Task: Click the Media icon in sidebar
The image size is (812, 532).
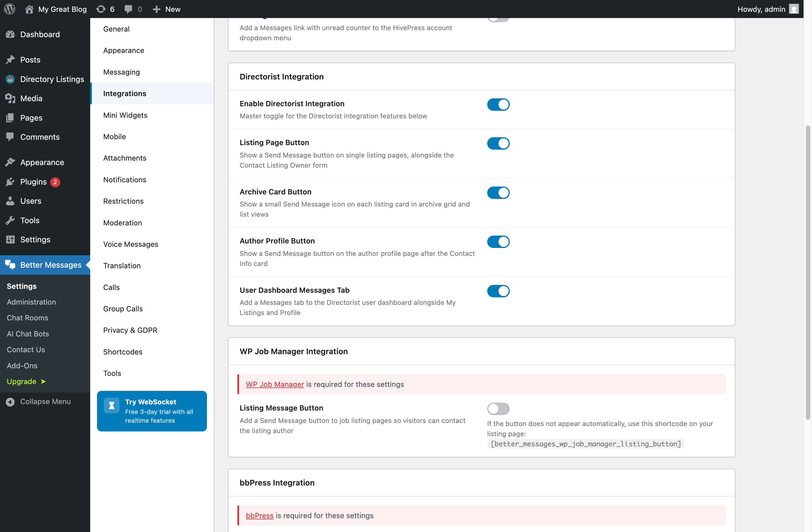Action: (x=10, y=98)
